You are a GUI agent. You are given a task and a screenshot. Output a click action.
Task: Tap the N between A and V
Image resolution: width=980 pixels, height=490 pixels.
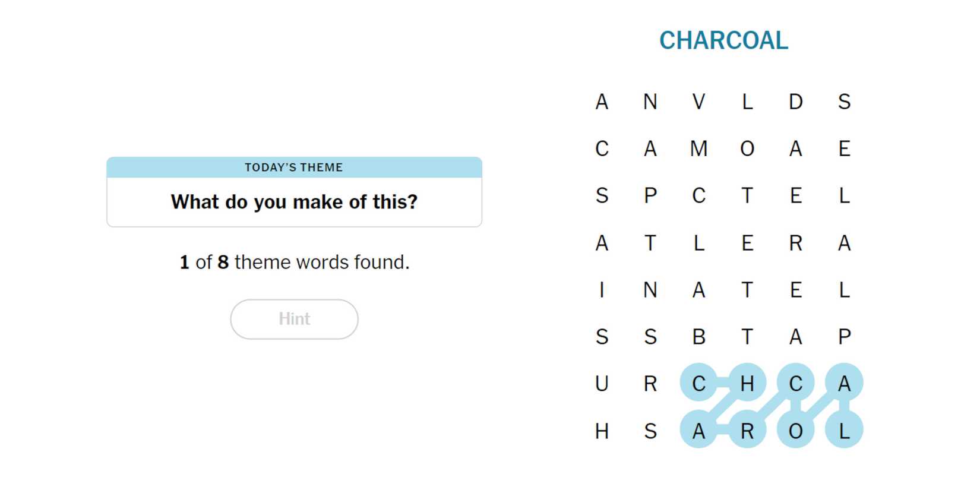tap(650, 102)
